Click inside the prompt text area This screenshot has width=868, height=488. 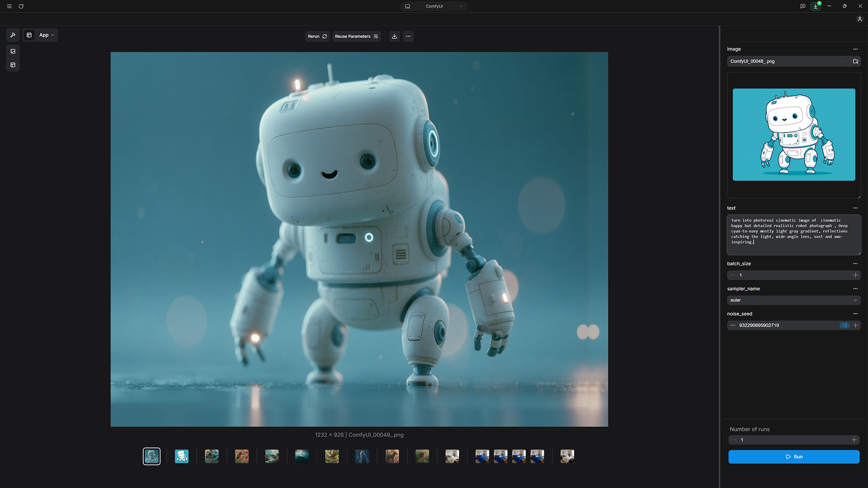794,235
